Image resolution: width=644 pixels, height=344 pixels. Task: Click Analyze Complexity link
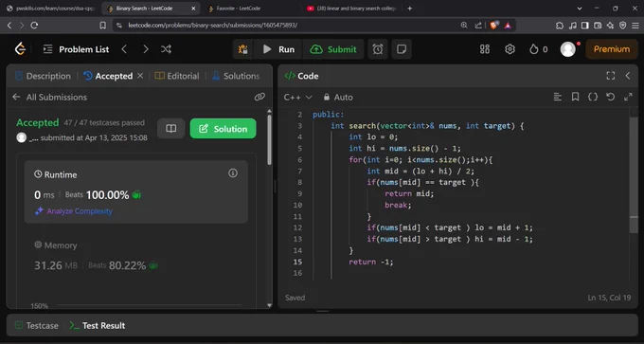pyautogui.click(x=74, y=211)
